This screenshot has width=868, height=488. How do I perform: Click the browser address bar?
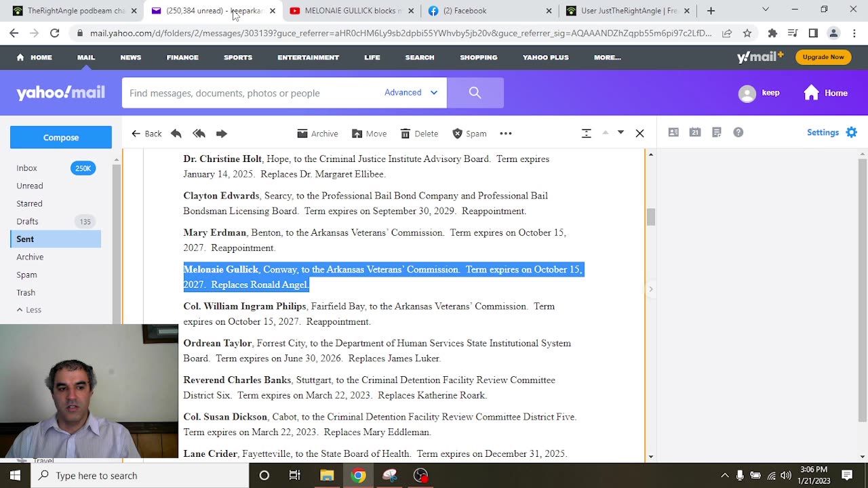pyautogui.click(x=400, y=33)
